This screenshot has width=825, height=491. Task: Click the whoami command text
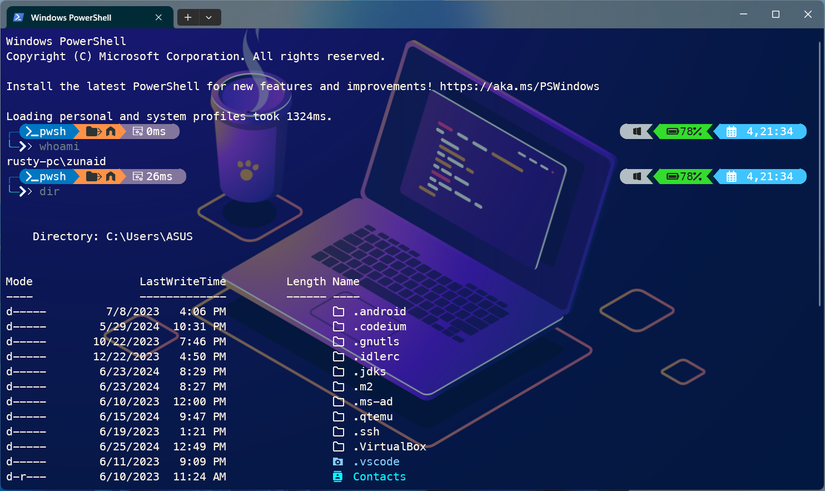(59, 146)
